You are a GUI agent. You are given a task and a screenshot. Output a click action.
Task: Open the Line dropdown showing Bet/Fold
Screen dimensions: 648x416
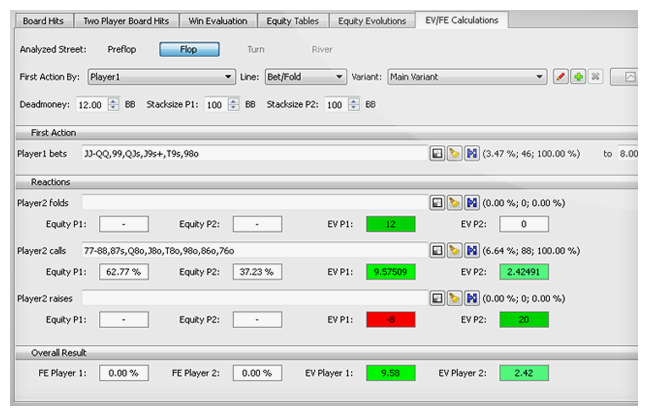point(305,77)
